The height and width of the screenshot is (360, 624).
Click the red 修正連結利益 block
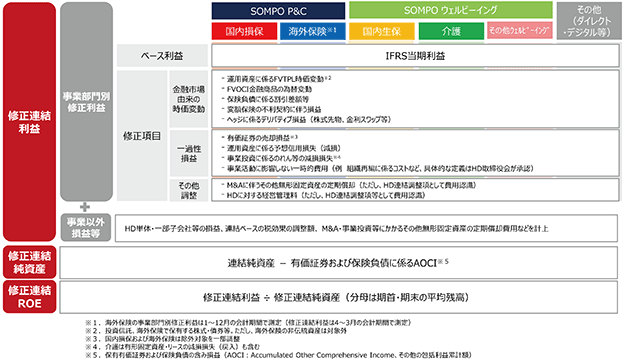tap(29, 122)
